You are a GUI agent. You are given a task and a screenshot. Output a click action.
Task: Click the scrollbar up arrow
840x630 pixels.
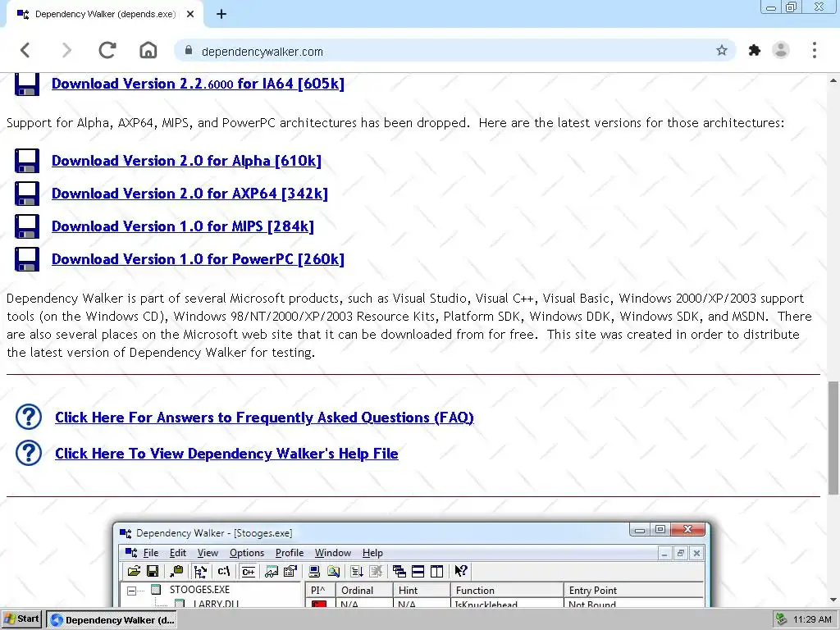pyautogui.click(x=833, y=81)
